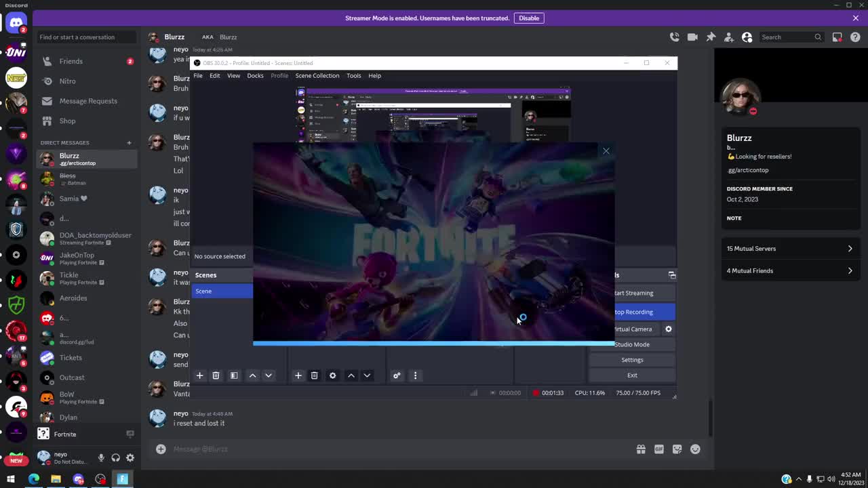
Task: Open Nitro in Discord sidebar
Action: (87, 81)
